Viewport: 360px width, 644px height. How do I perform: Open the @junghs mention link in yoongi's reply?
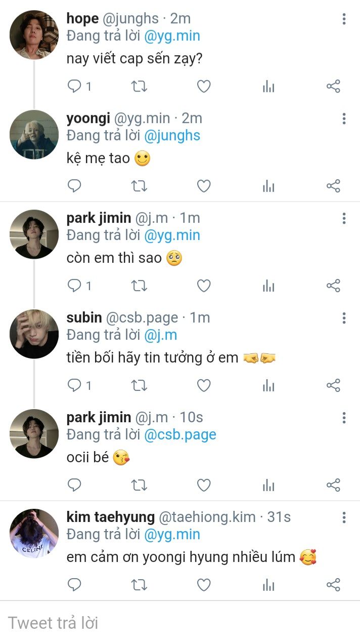[x=172, y=136]
